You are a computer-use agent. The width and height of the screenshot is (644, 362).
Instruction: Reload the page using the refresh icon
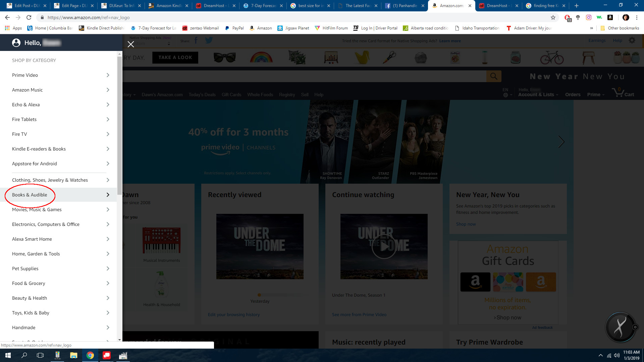point(29,17)
